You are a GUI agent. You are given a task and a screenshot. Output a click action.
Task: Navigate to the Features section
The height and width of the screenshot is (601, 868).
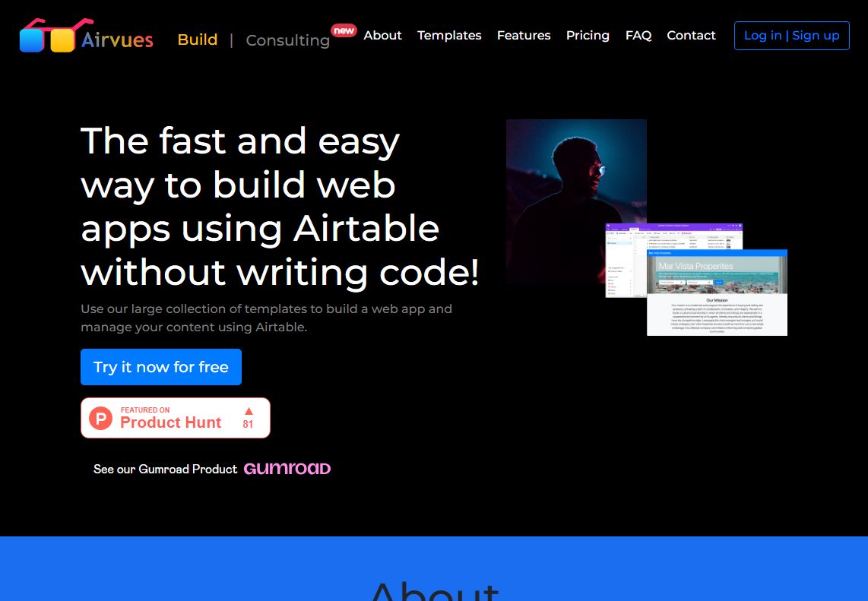coord(524,36)
